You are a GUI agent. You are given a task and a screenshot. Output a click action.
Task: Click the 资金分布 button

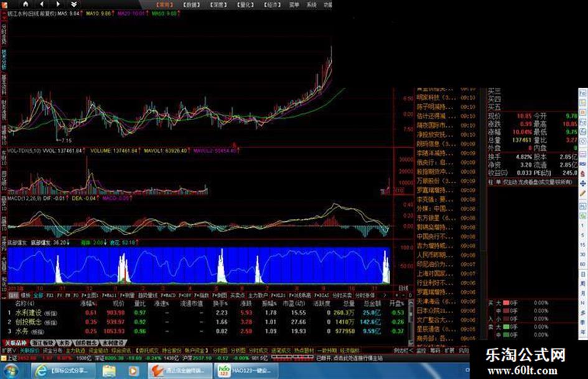point(52,350)
